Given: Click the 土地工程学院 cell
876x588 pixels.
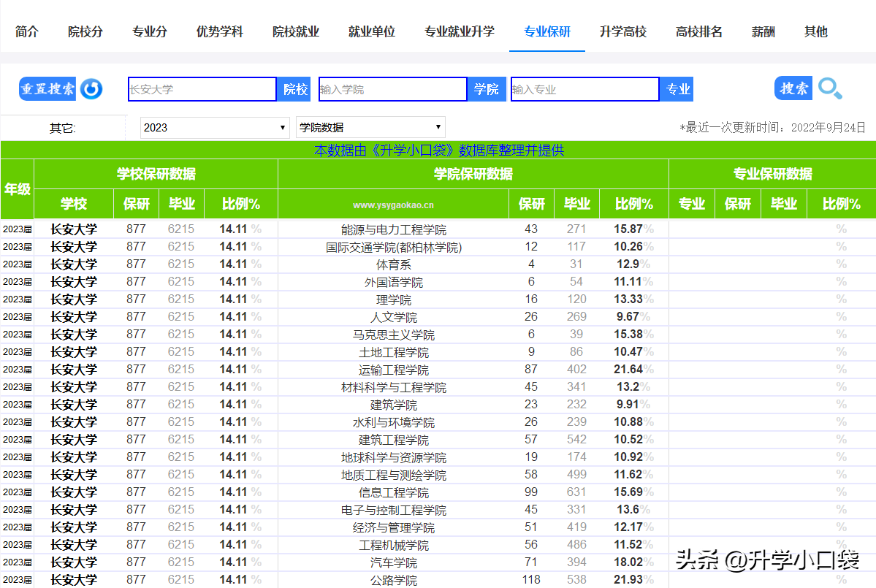Looking at the screenshot, I should pos(393,352).
